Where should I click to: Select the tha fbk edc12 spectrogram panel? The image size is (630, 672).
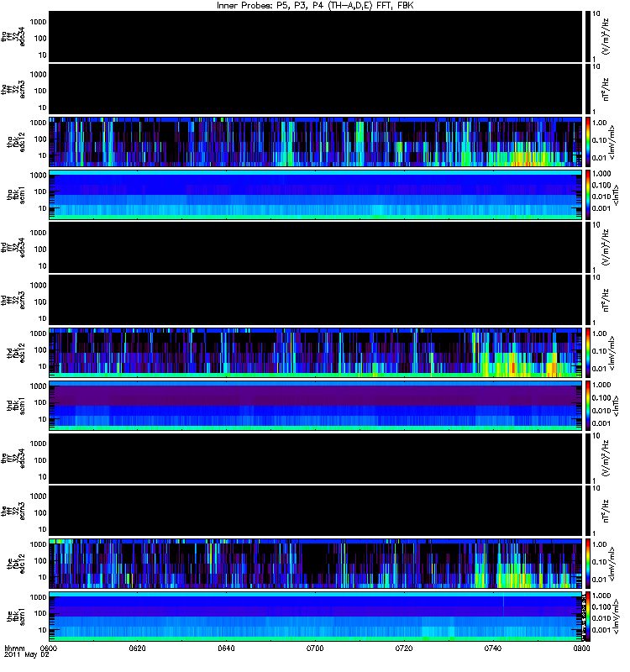click(x=316, y=141)
